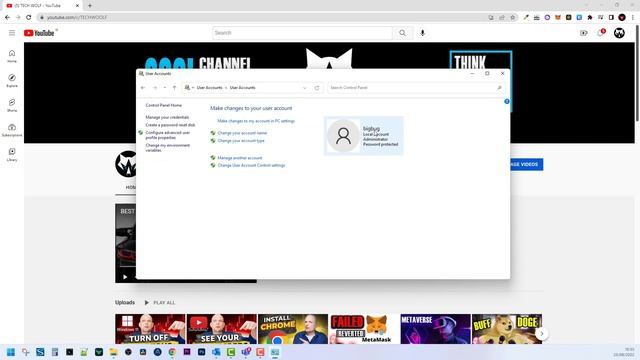The image size is (640, 360).
Task: Open Premiere Pro from the taskbar
Action: 187,352
